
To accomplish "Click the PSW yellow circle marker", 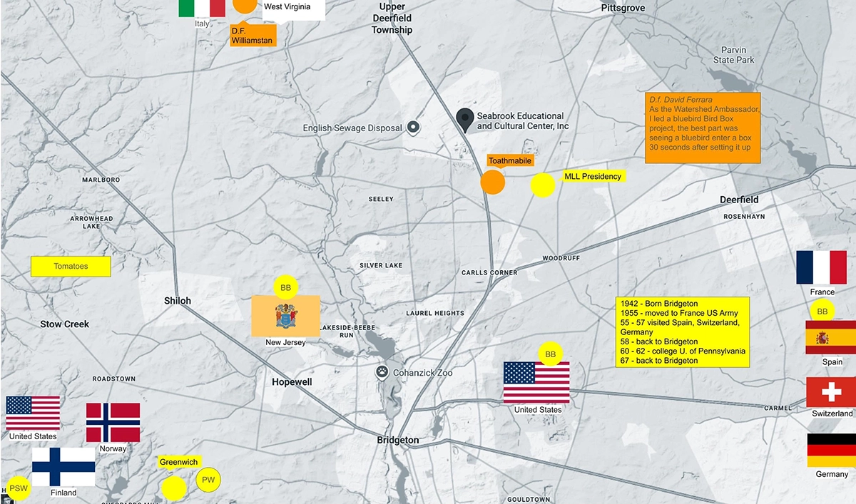I will pos(18,488).
